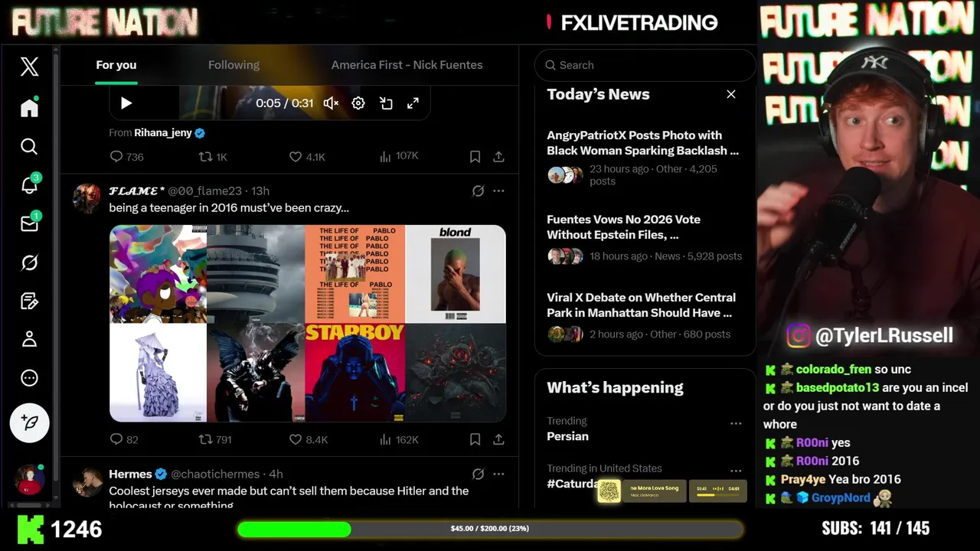The width and height of the screenshot is (980, 551).
Task: Switch to the For you tab
Action: click(116, 65)
